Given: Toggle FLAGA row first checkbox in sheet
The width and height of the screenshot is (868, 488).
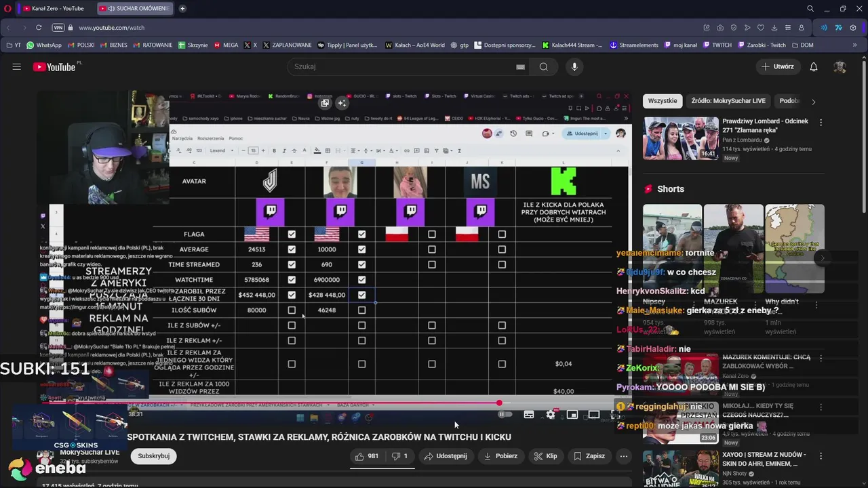Looking at the screenshot, I should point(292,235).
